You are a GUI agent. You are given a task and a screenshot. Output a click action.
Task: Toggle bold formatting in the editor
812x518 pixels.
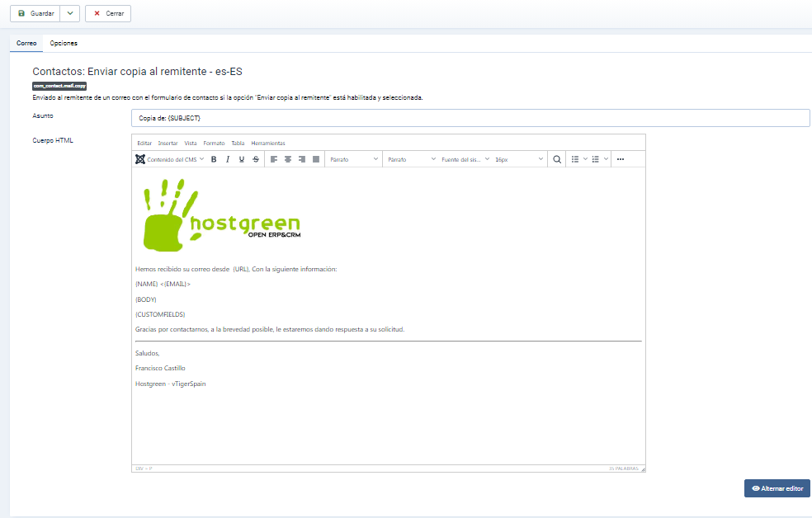click(214, 159)
